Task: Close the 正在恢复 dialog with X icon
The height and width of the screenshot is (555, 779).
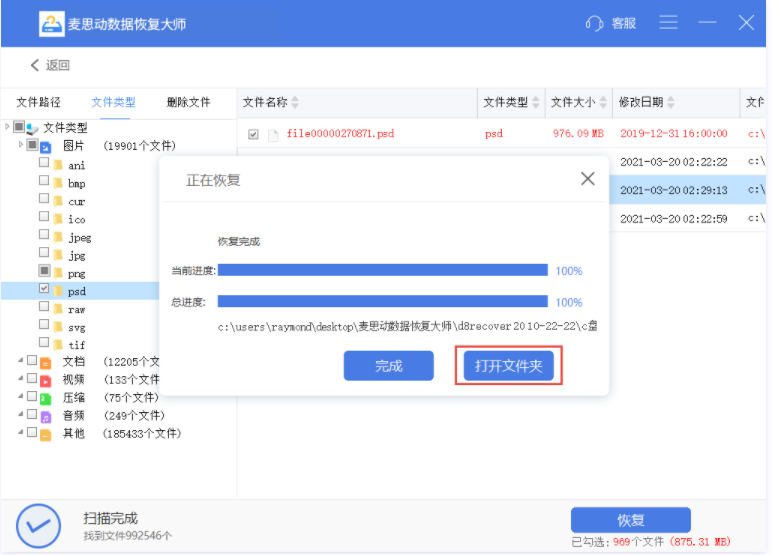Action: [588, 179]
